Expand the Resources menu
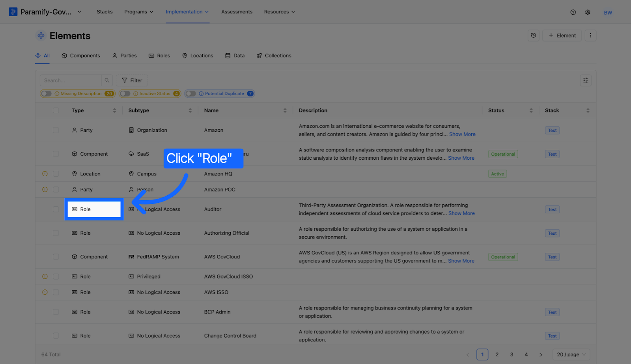The width and height of the screenshot is (631, 364). [280, 12]
